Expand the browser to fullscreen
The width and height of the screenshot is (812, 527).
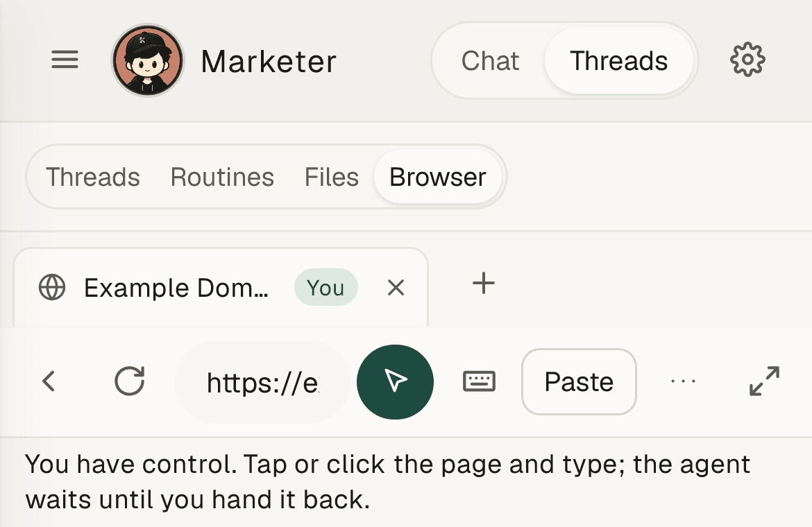point(764,381)
